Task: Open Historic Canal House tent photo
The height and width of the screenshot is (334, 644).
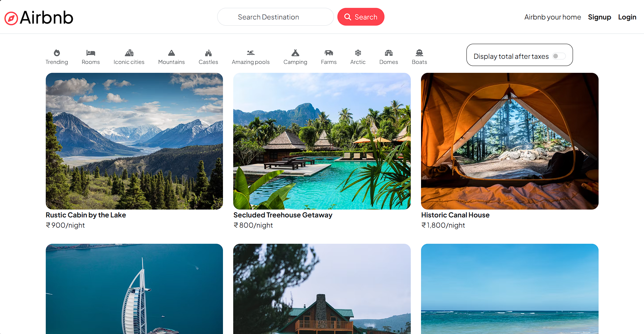Action: coord(510,141)
